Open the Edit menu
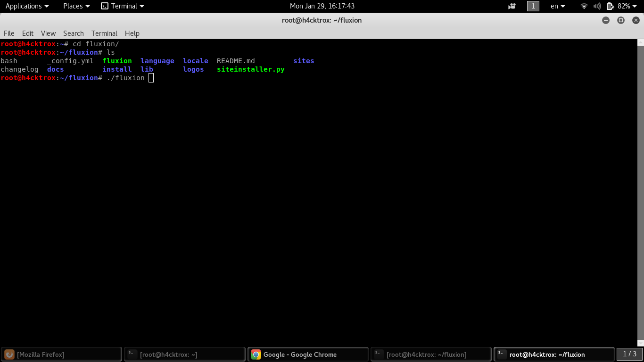 27,33
